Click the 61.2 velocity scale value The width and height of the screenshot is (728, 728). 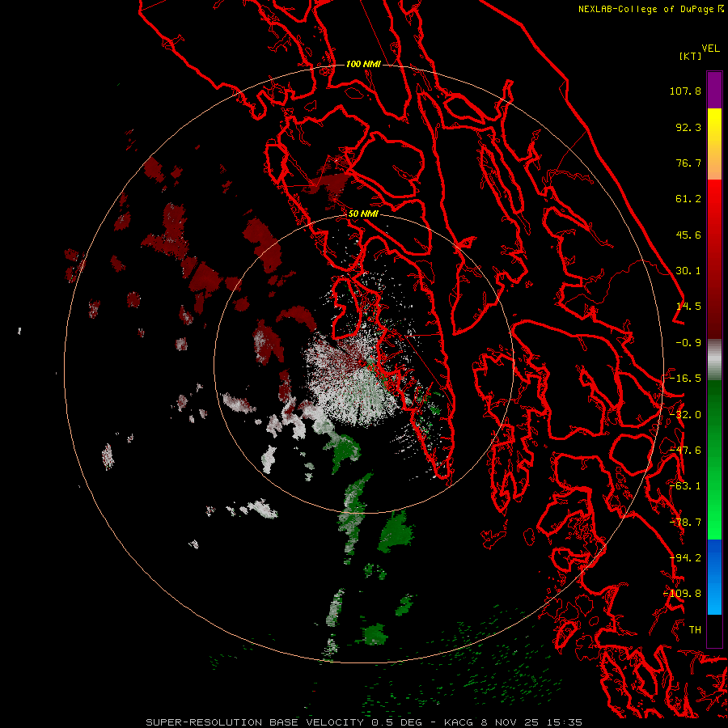pyautogui.click(x=688, y=199)
